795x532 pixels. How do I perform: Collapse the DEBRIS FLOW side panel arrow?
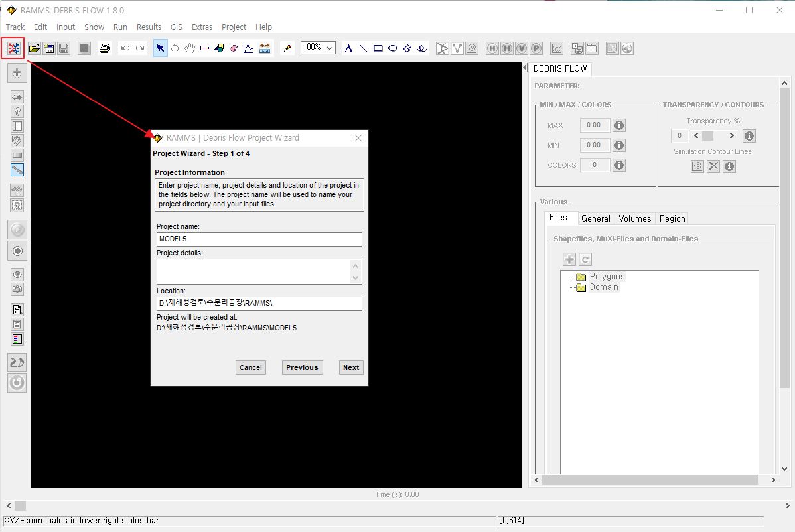coord(526,68)
